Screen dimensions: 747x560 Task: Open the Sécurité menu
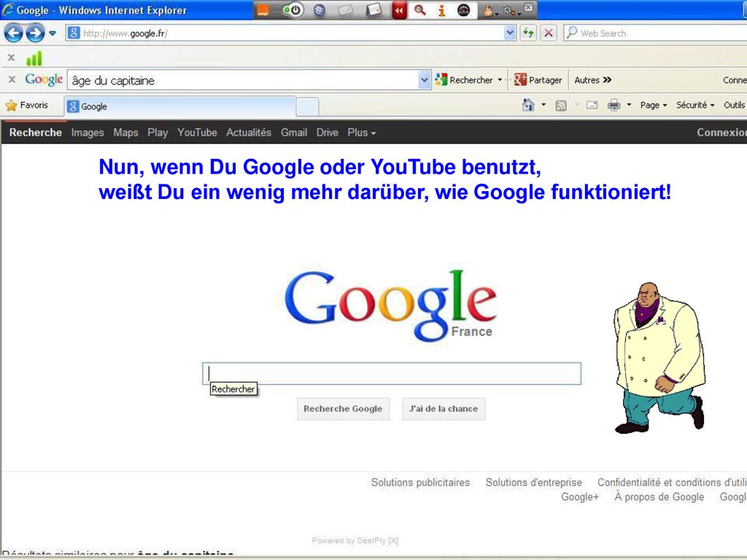[695, 105]
